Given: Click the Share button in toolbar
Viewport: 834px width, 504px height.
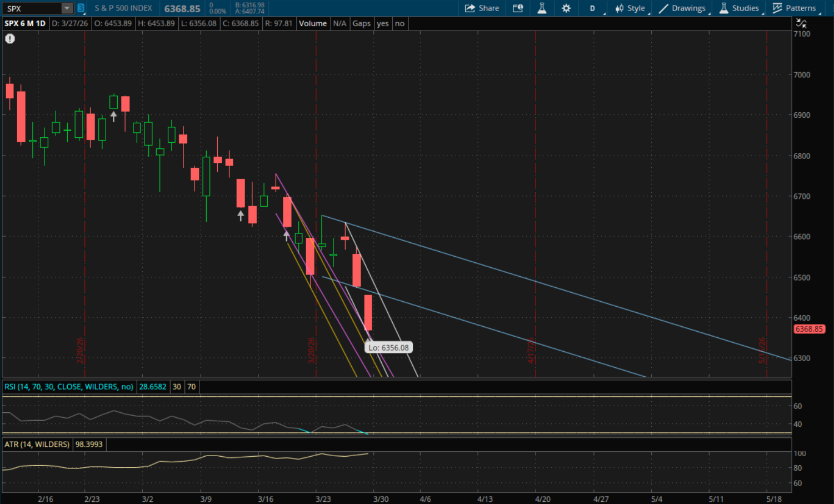Looking at the screenshot, I should point(482,8).
